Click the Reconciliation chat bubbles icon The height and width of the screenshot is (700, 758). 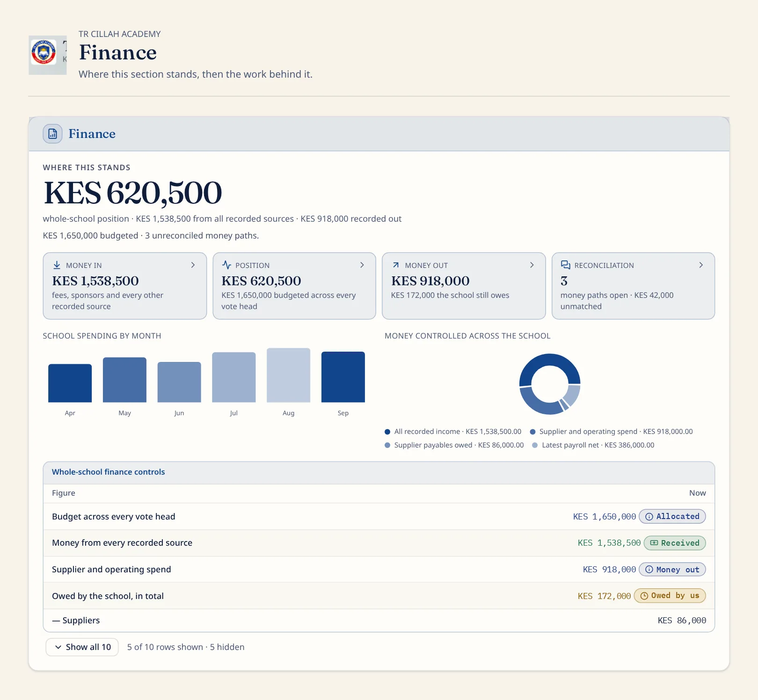click(566, 265)
